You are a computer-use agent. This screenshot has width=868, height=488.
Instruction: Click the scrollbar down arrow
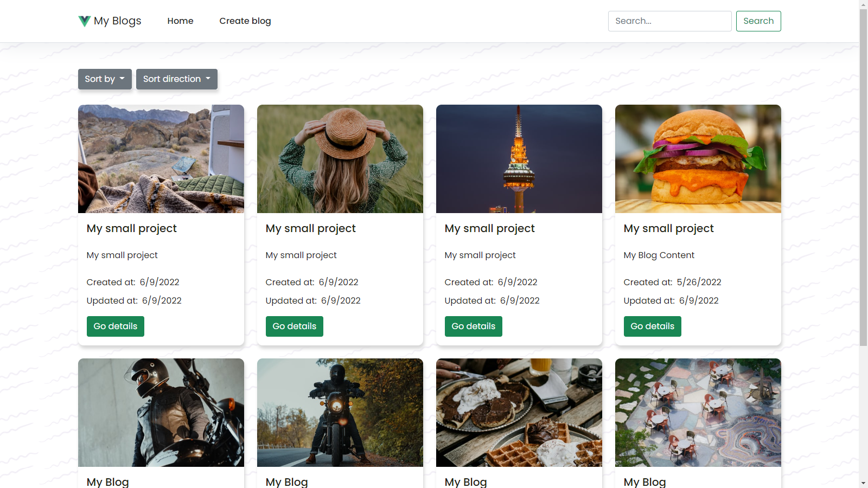864,483
